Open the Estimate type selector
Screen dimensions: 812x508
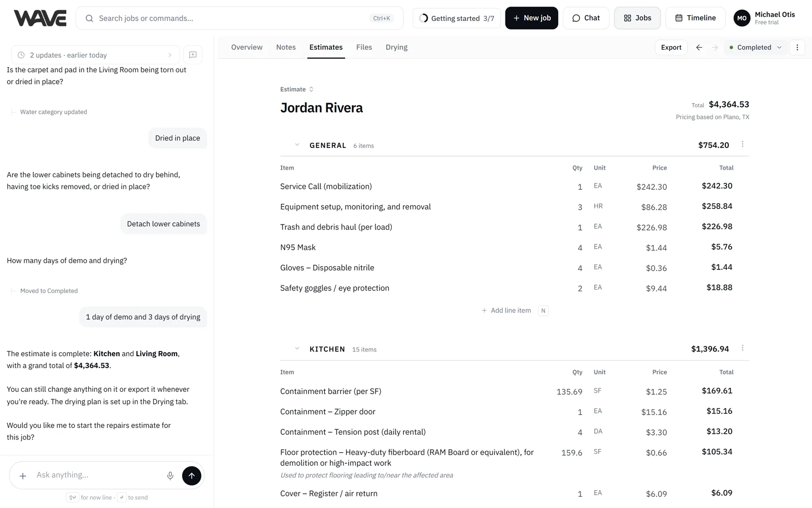pos(297,89)
